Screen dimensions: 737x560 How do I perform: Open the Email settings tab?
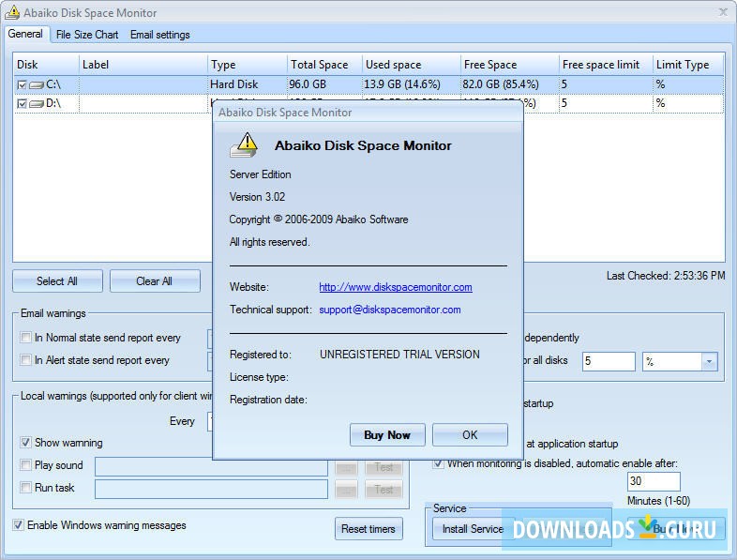(159, 35)
